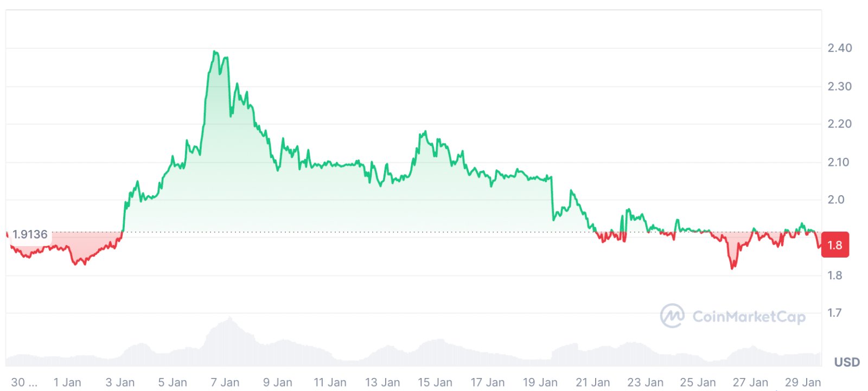
Task: Click the 2.20 price axis label
Action: [839, 124]
